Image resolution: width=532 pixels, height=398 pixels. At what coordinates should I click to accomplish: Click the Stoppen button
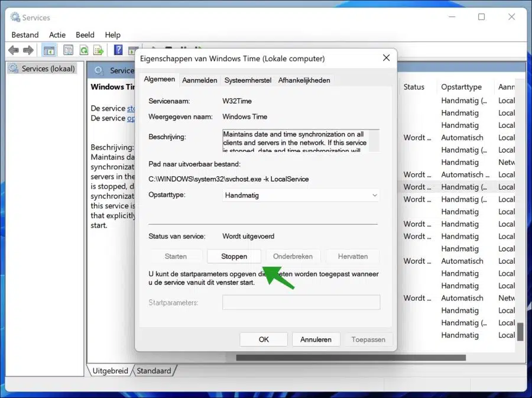point(234,256)
